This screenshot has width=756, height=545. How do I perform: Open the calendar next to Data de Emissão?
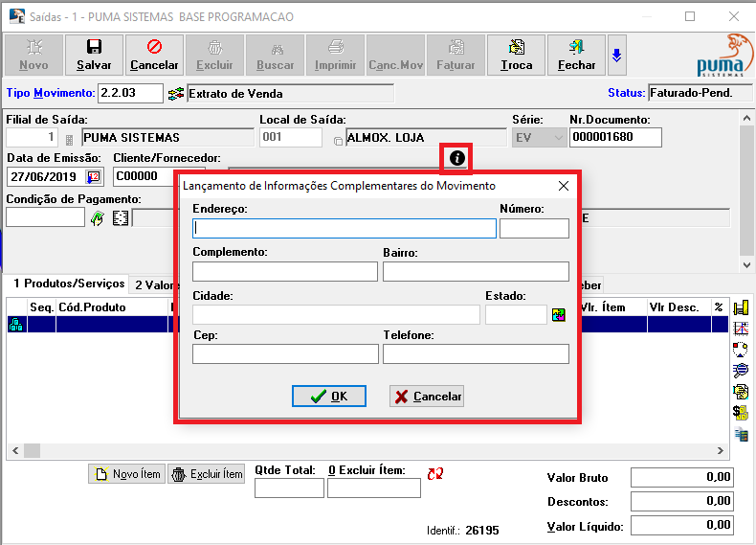[94, 176]
